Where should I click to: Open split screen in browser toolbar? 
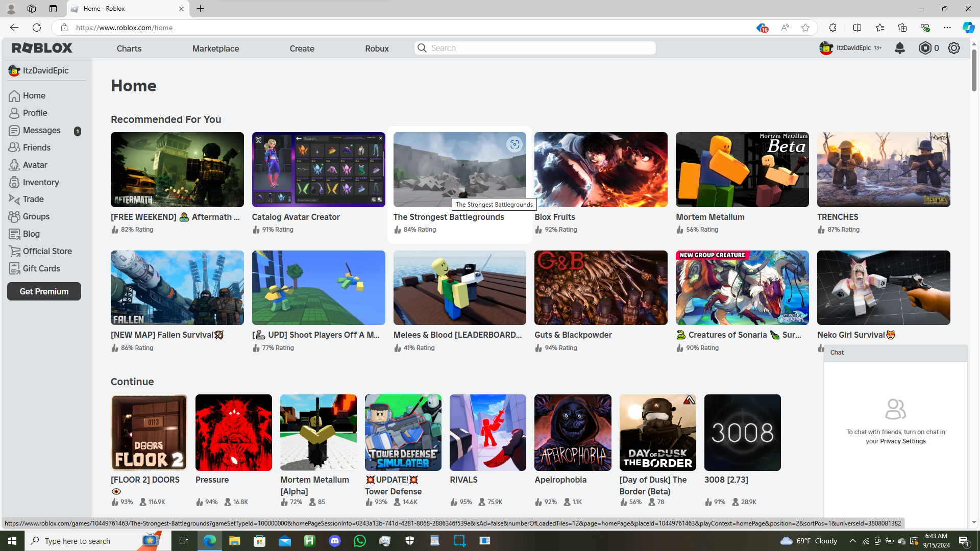857,28
